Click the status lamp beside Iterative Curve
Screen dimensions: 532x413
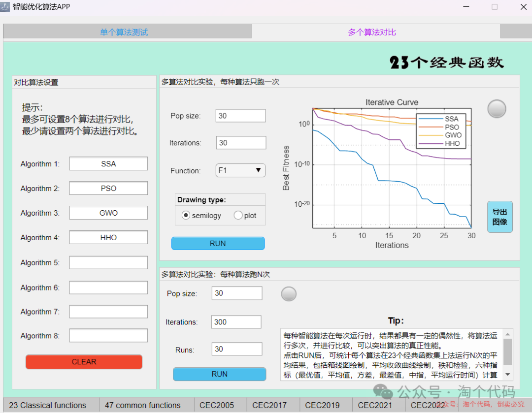pyautogui.click(x=497, y=109)
